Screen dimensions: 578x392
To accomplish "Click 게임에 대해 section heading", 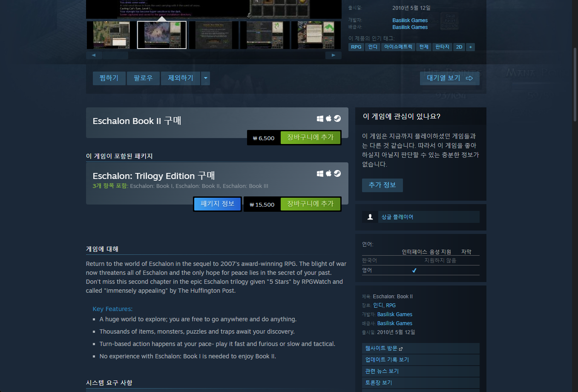I will 102,249.
